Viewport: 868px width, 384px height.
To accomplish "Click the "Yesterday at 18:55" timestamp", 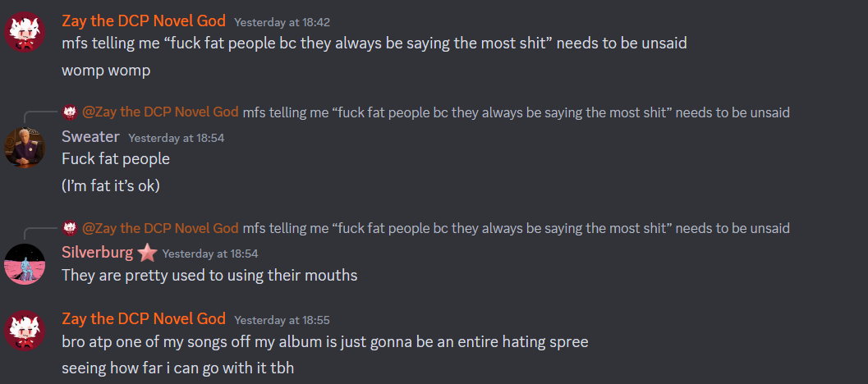I will [282, 320].
